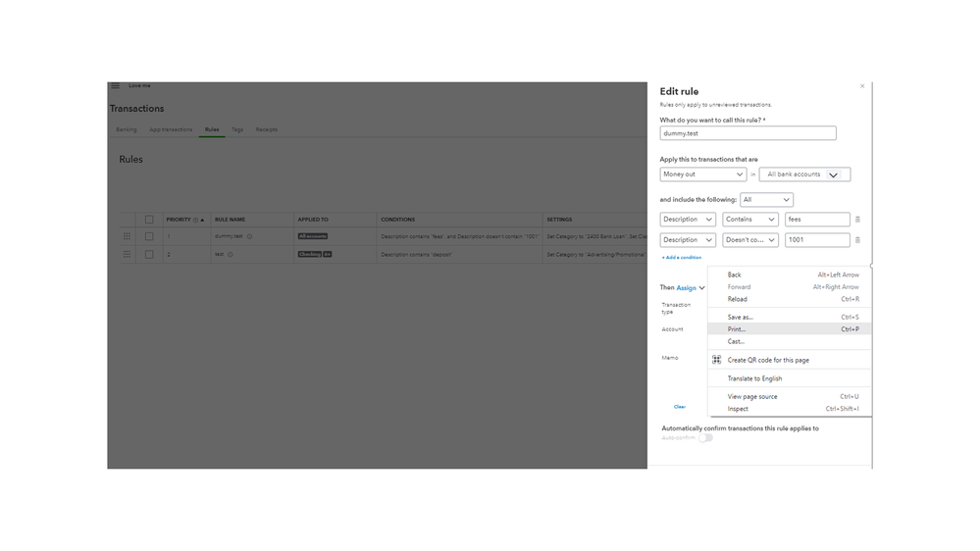Click the 'Checking' badge in the test rule row
980x551 pixels.
point(309,254)
